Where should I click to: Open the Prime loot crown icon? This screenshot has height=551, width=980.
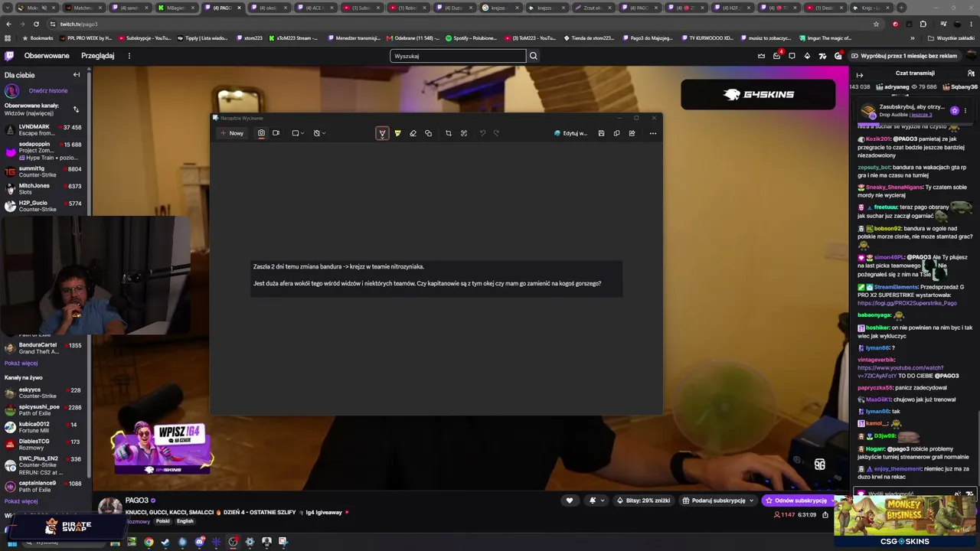click(x=761, y=56)
